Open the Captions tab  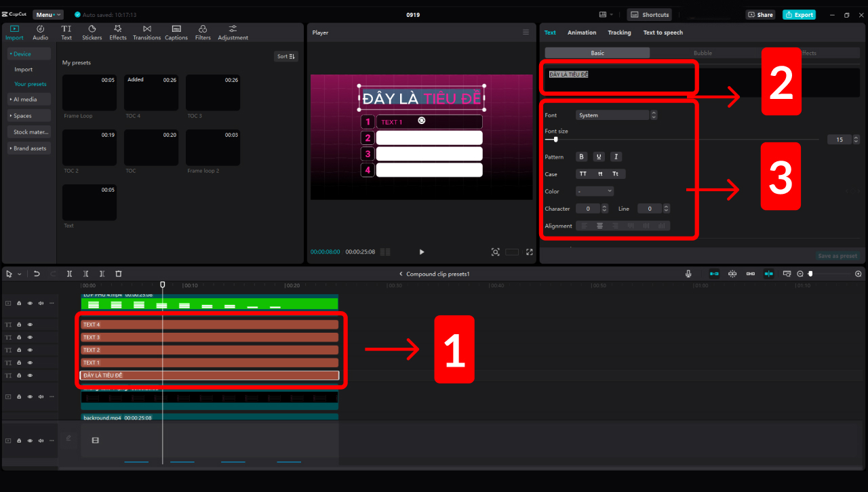coord(176,33)
